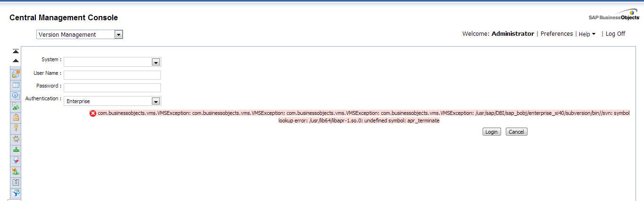Click the 'Password :' label
This screenshot has height=201, width=644.
click(49, 86)
